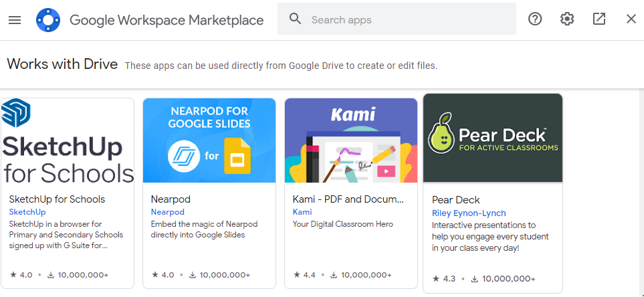
Task: Close the Marketplace dialog
Action: (631, 19)
